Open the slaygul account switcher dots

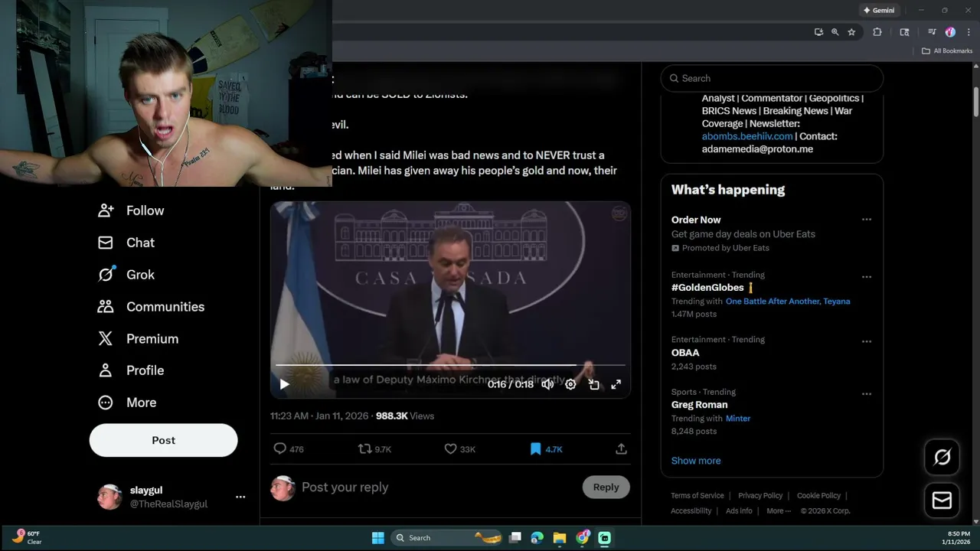(240, 497)
